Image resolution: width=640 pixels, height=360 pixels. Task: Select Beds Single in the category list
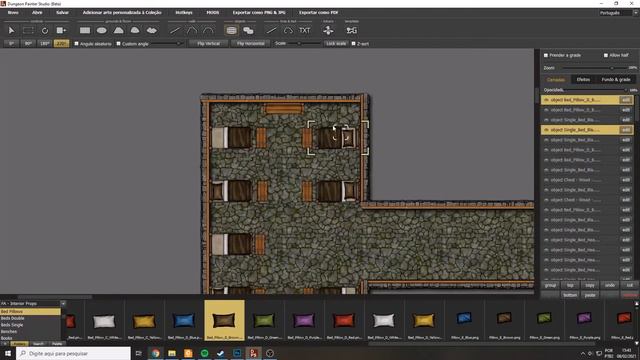pyautogui.click(x=30, y=325)
